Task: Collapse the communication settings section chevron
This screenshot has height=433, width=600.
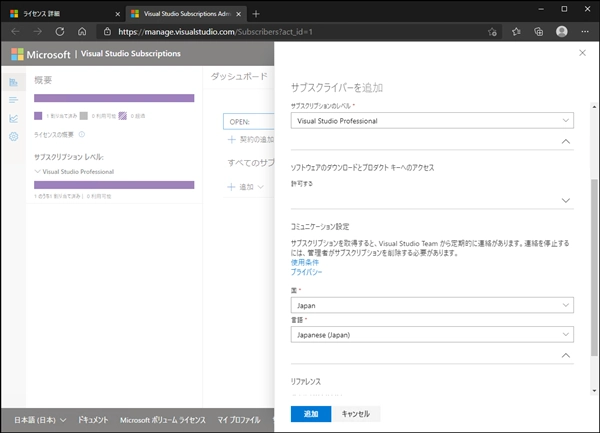Action: (566, 355)
